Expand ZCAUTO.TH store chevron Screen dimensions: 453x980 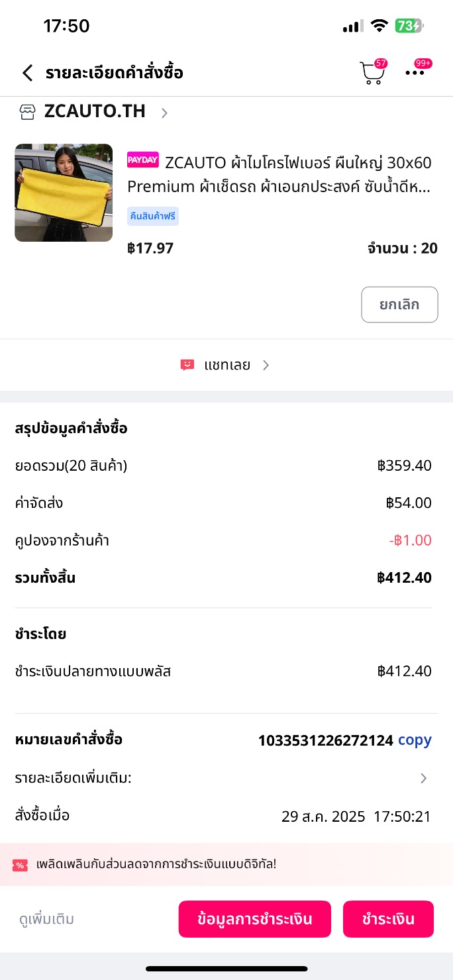tap(164, 113)
